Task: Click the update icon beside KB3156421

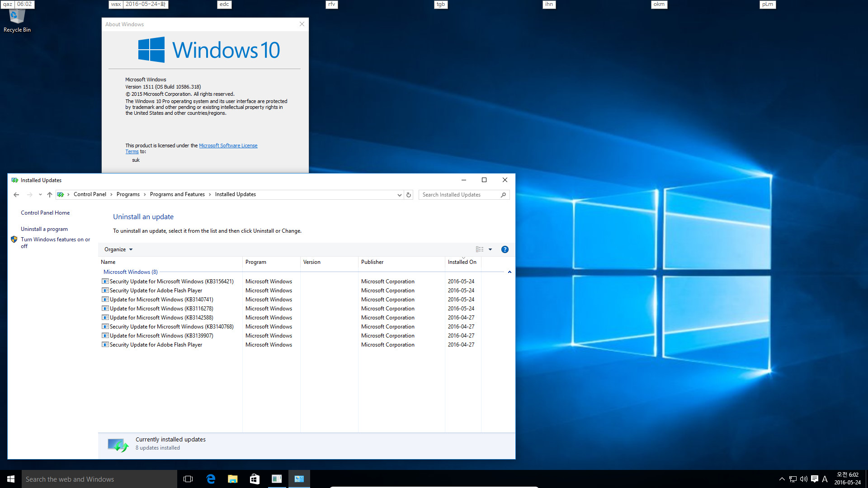Action: [x=105, y=282]
